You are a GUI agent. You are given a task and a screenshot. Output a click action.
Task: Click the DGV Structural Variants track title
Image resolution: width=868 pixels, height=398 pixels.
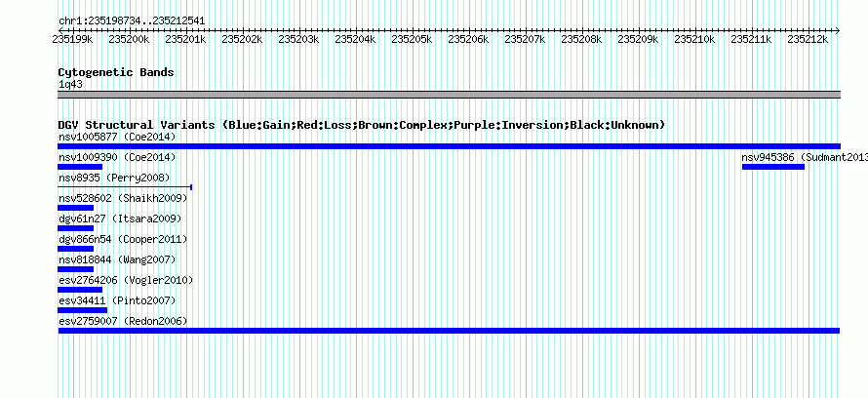[362, 125]
